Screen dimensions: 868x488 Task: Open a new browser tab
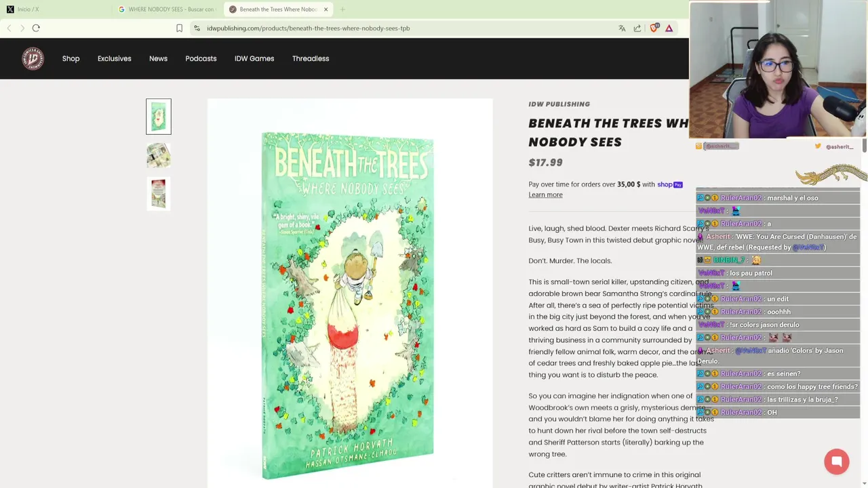(x=342, y=9)
